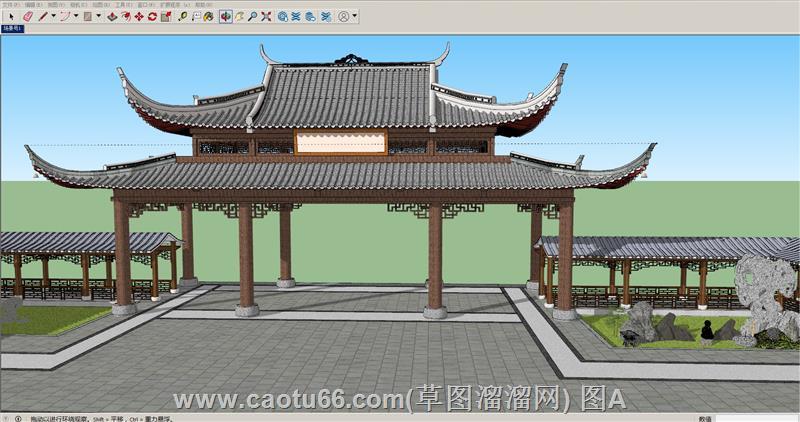Open the Extension Manager icon
The image size is (800, 422).
(326, 16)
